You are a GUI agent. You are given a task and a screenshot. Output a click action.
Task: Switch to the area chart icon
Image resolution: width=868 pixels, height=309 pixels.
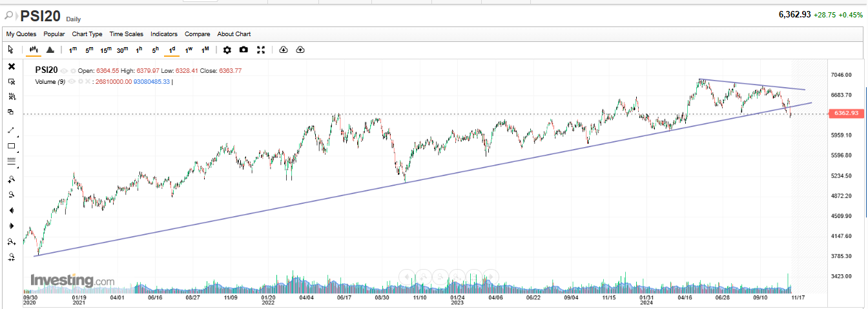click(50, 50)
